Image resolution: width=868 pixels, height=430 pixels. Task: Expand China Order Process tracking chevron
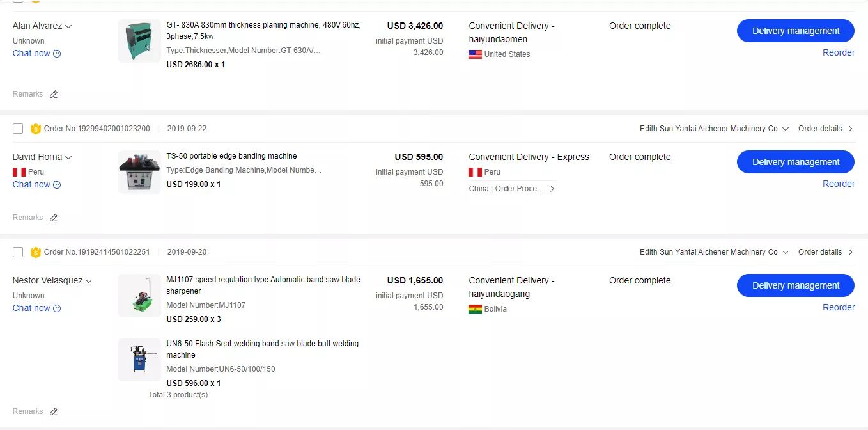point(552,189)
